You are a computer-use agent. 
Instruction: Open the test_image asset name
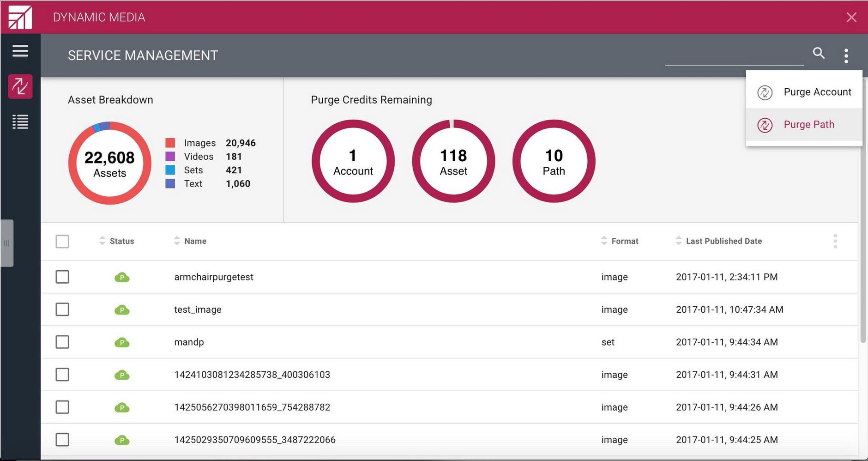tap(198, 309)
